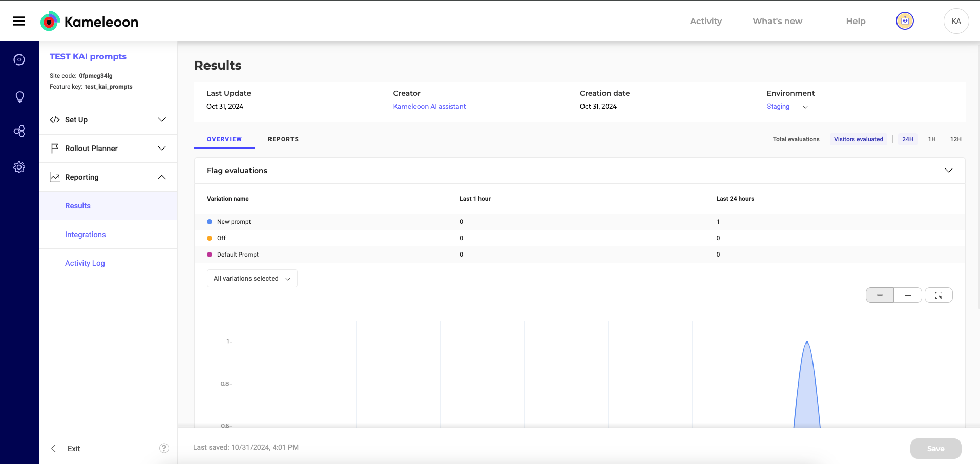Click the feature key test_kai_prompts

[109, 87]
